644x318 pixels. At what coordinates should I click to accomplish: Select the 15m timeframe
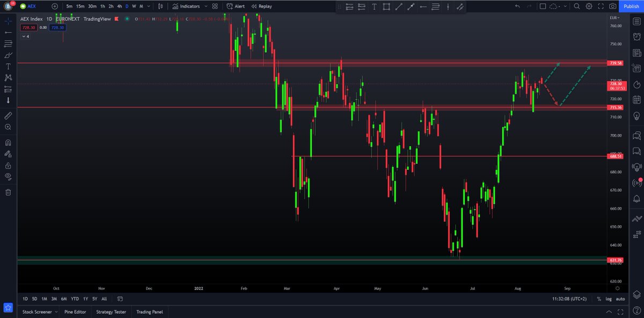80,6
